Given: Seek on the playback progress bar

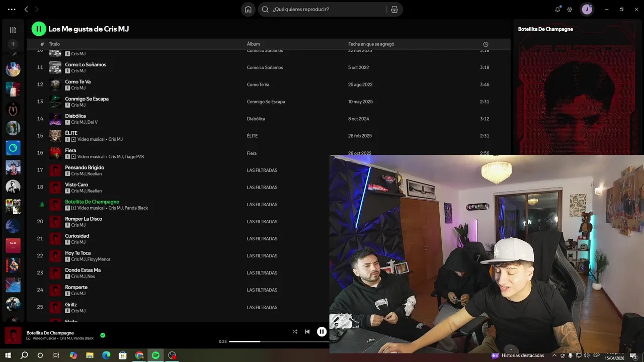Looking at the screenshot, I should 279,341.
